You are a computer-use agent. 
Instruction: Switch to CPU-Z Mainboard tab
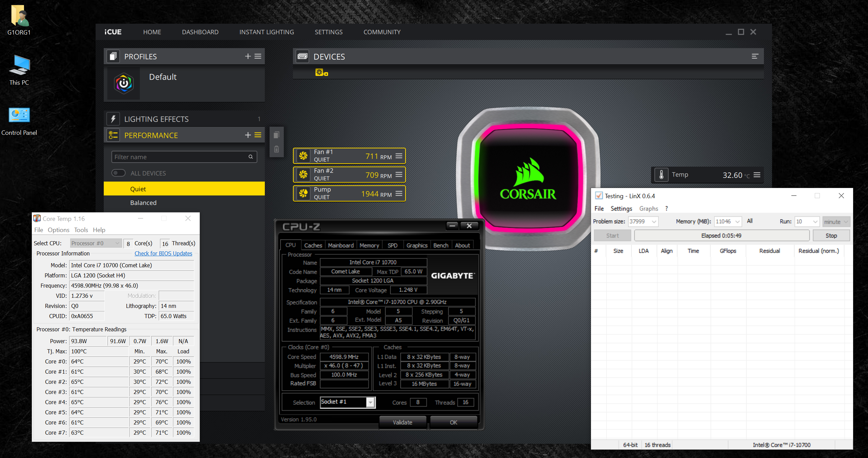(x=341, y=245)
